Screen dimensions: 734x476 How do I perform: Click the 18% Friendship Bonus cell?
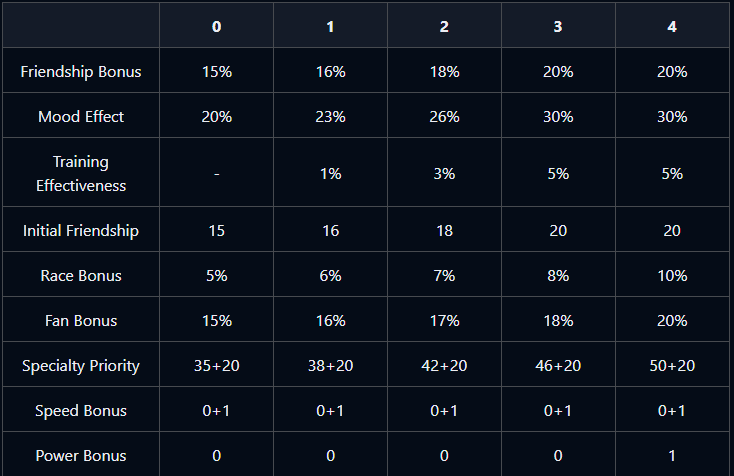pos(444,72)
